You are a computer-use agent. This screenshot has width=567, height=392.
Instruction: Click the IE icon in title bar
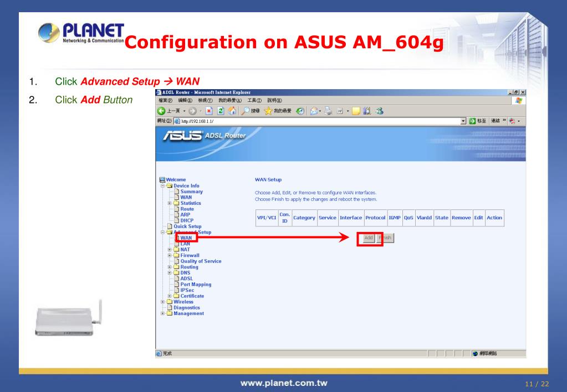159,92
